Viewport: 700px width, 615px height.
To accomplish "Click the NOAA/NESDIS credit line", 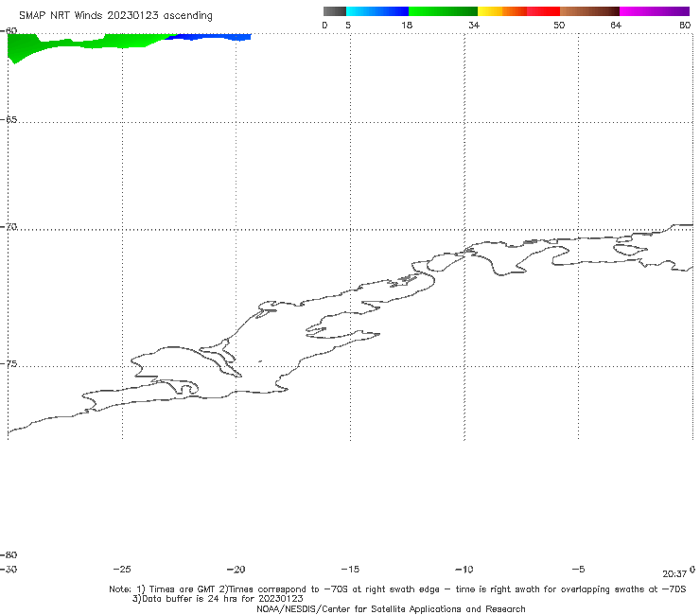I will 391,608.
